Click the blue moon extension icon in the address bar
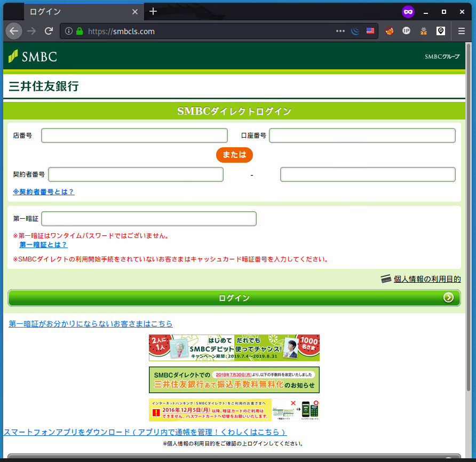 pyautogui.click(x=355, y=31)
